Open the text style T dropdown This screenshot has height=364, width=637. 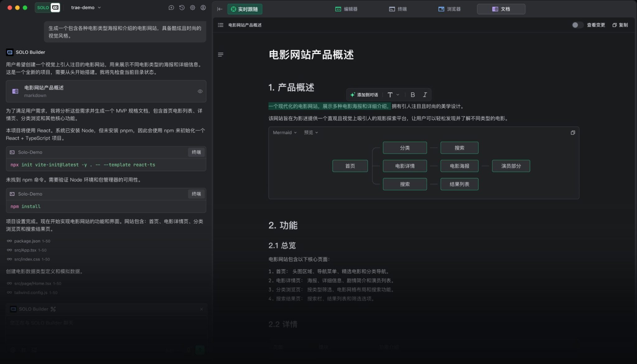click(393, 95)
